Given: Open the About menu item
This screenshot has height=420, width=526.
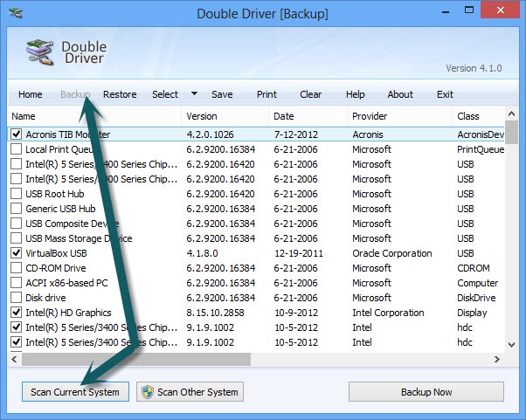Looking at the screenshot, I should [400, 94].
